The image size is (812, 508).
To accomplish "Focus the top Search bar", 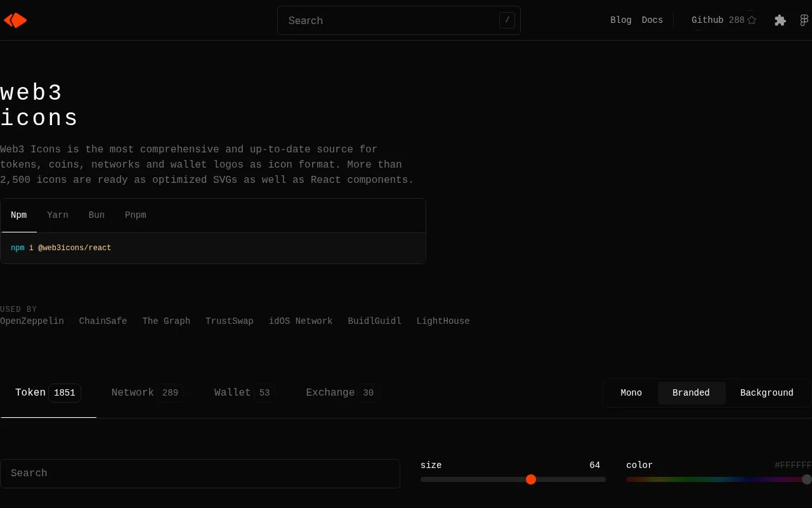I will (399, 20).
